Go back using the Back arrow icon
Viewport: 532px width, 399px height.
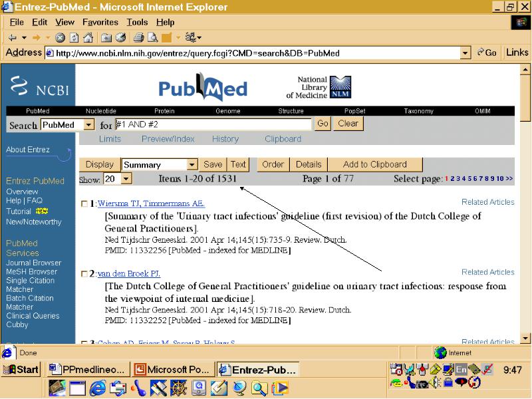point(13,38)
